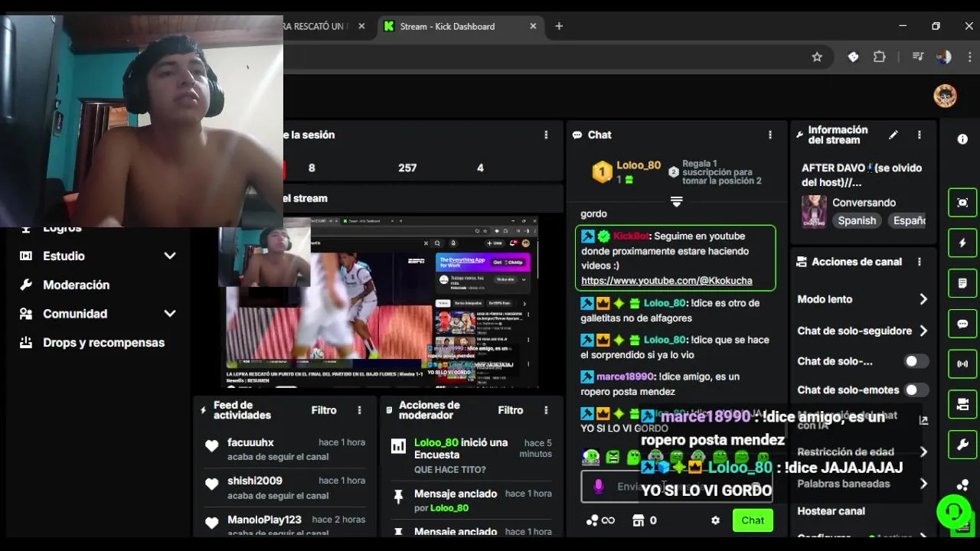Toggle the document panel icon in sidebar

pos(962,283)
